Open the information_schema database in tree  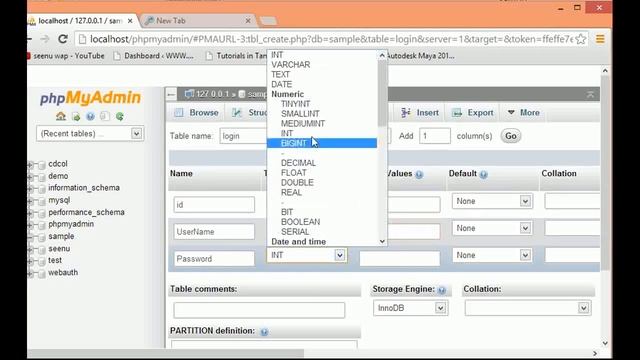(84, 188)
